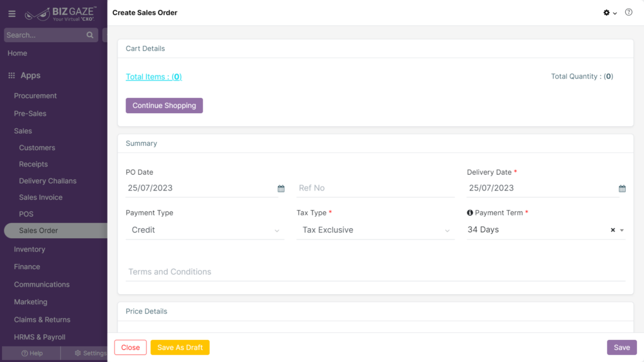Open the hamburger menu icon

[x=12, y=14]
